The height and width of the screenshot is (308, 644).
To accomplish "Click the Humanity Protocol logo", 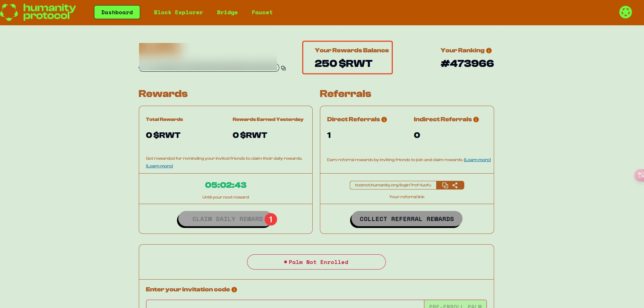I will 38,12.
